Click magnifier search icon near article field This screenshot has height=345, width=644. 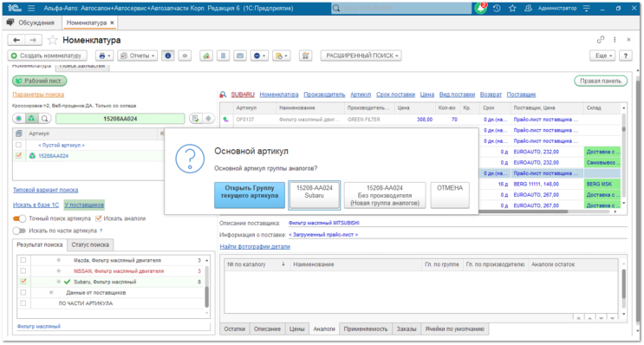pos(44,119)
